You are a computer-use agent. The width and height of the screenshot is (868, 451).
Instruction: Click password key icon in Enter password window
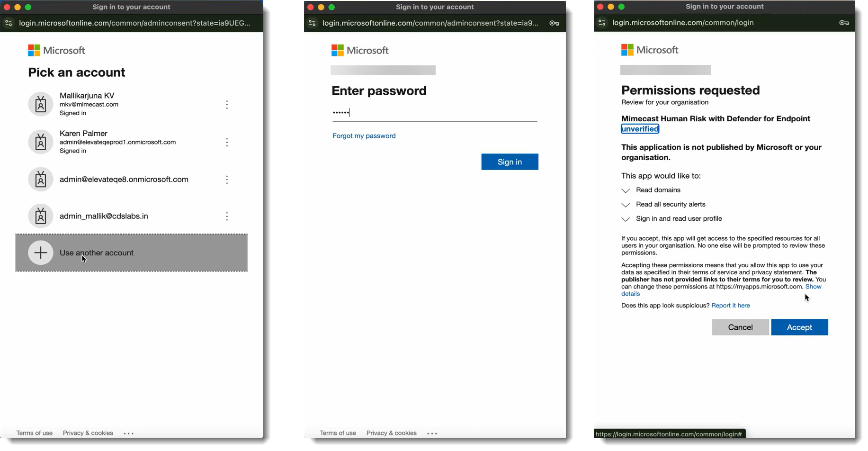554,23
